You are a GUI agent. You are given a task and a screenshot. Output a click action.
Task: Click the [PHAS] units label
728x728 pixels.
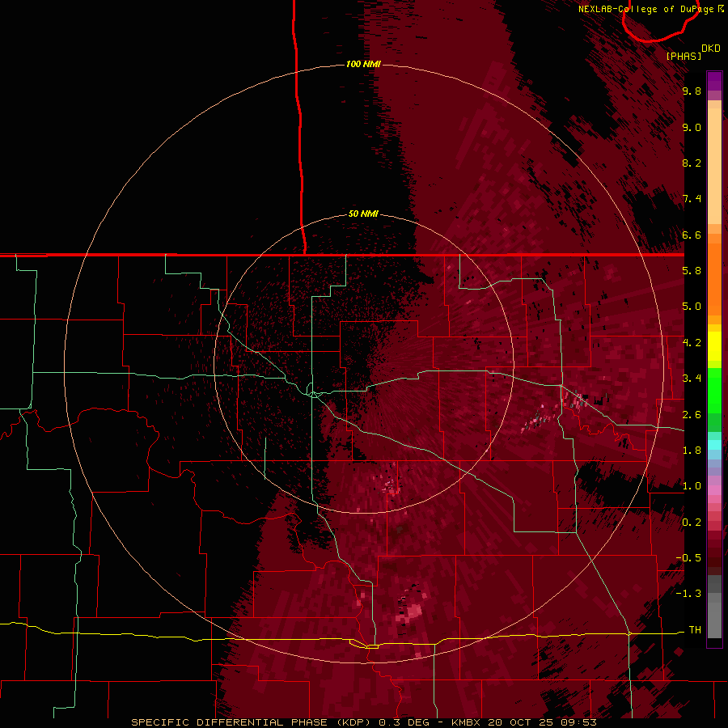click(684, 56)
